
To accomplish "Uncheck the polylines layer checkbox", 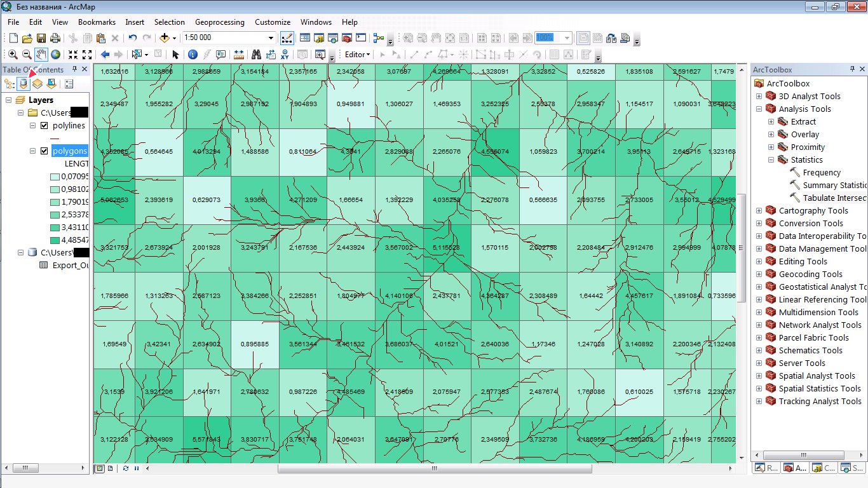I will point(44,126).
